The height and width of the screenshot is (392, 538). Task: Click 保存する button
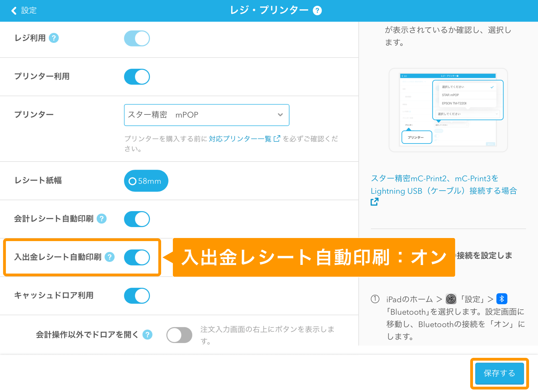(x=499, y=373)
